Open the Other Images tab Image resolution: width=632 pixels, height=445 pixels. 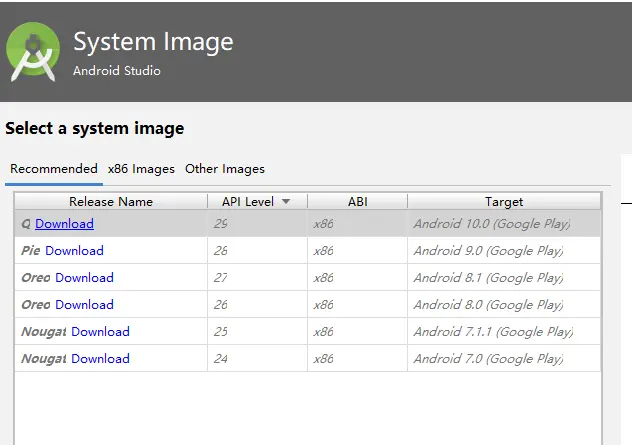coord(225,168)
